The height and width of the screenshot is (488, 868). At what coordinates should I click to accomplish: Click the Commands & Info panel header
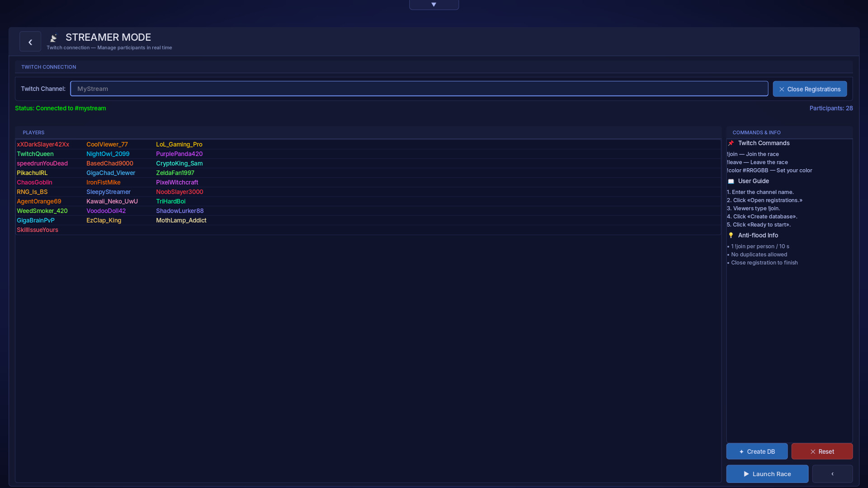click(756, 132)
